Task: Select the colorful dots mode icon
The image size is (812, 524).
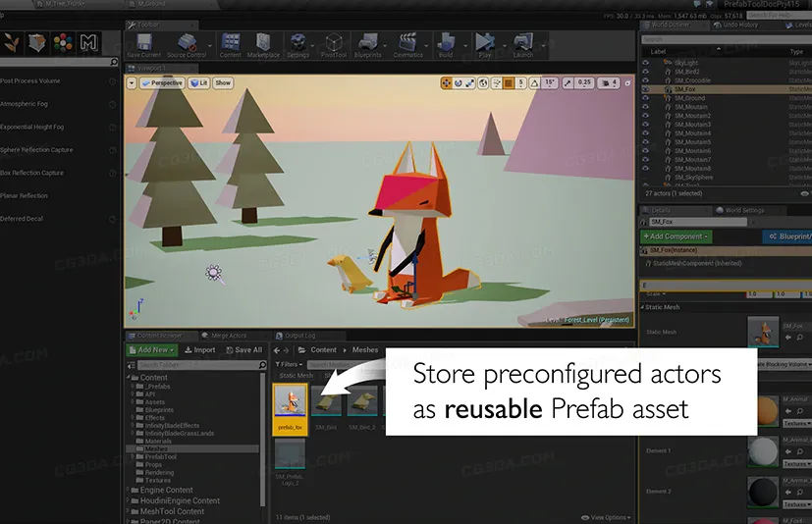Action: point(63,42)
